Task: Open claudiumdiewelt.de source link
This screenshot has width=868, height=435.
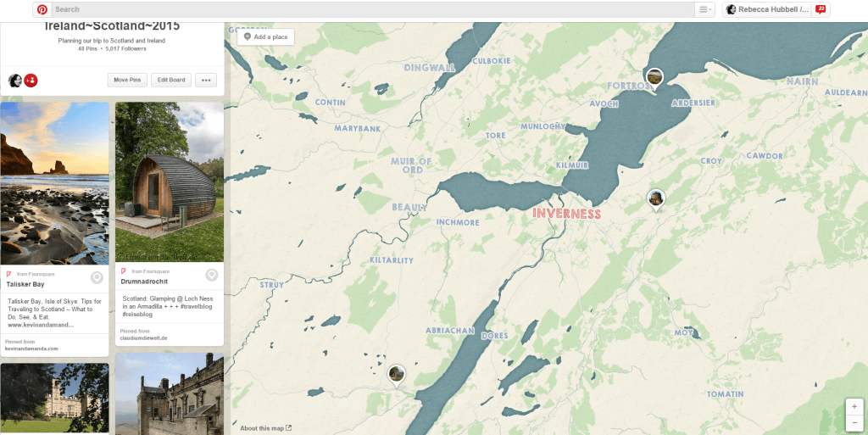Action: (144, 338)
